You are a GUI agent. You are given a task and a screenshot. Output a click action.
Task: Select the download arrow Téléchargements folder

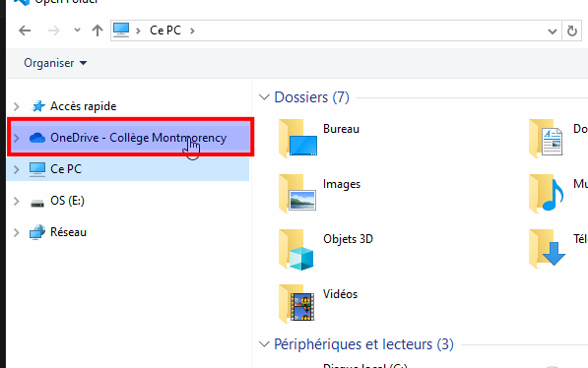[547, 249]
